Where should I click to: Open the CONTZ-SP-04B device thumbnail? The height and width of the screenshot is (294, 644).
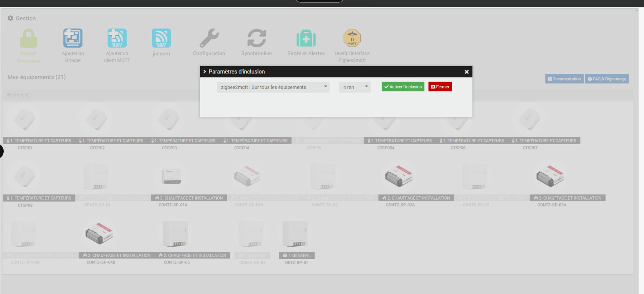[99, 233]
